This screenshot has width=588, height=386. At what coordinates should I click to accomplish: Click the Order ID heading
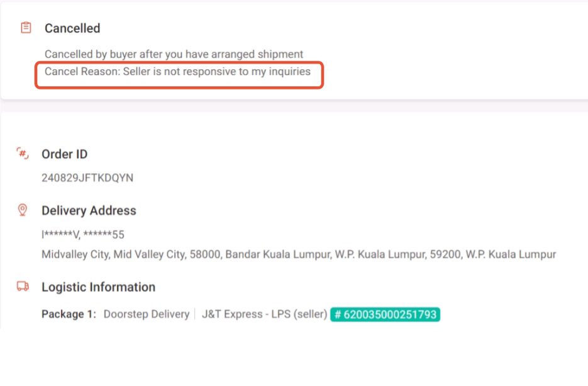coord(65,154)
